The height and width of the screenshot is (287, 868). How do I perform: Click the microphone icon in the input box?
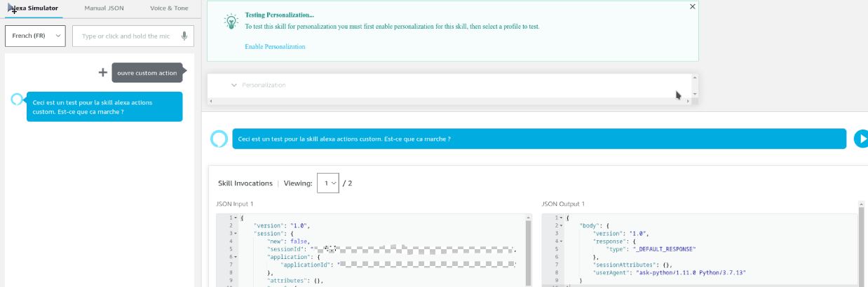[x=184, y=36]
